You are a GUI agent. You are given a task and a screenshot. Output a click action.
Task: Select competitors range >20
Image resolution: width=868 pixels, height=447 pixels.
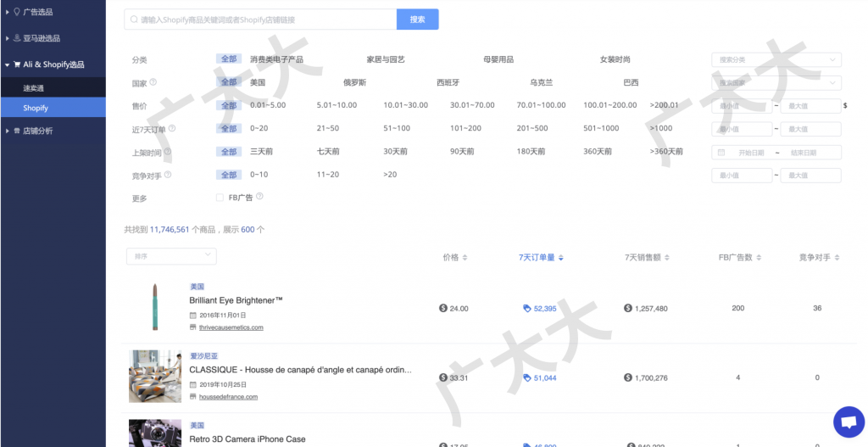[x=390, y=175]
